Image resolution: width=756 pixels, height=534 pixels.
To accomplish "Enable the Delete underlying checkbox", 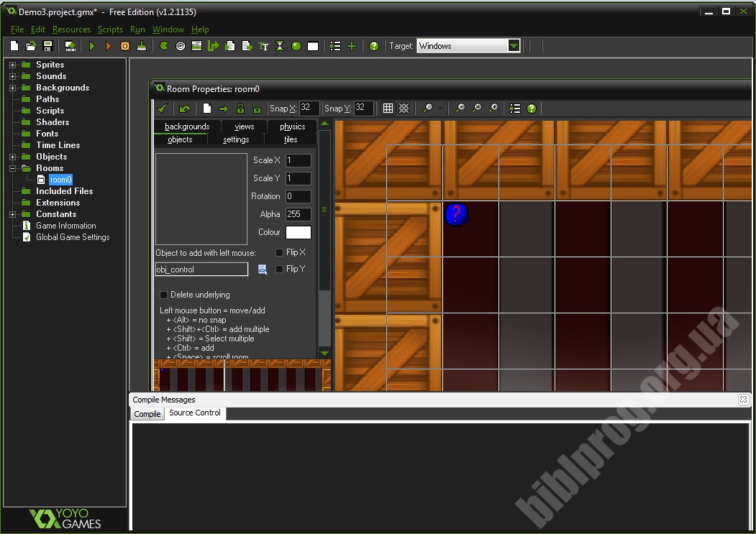I will (x=162, y=295).
